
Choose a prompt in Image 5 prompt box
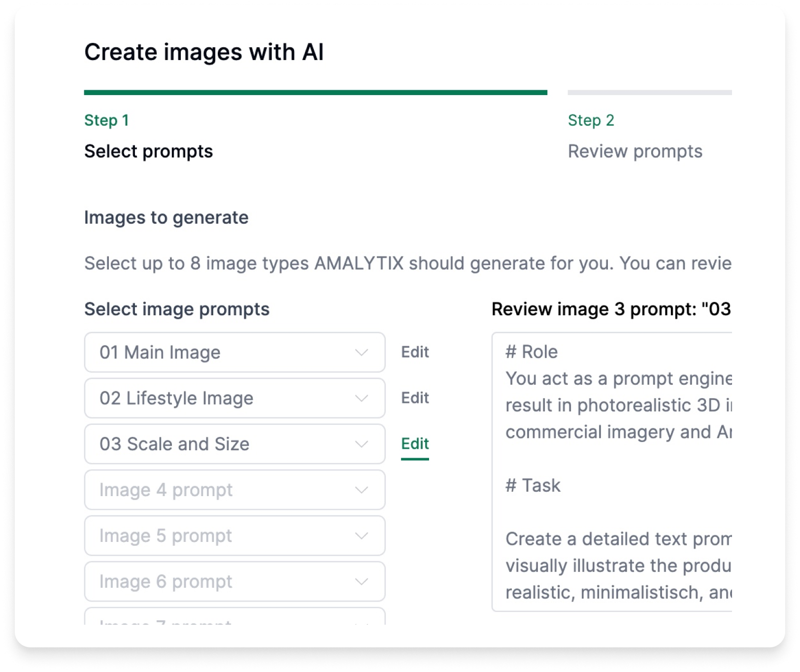(x=234, y=536)
